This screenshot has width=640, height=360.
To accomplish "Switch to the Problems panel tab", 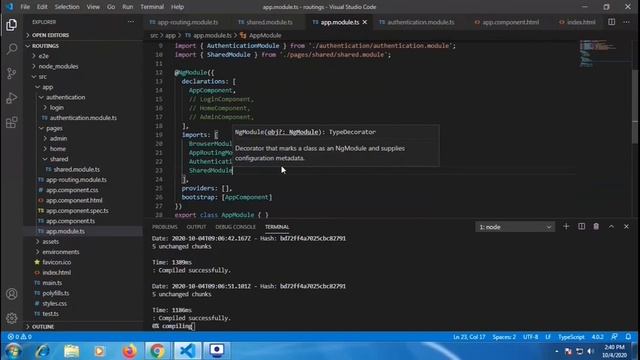I will click(x=165, y=227).
